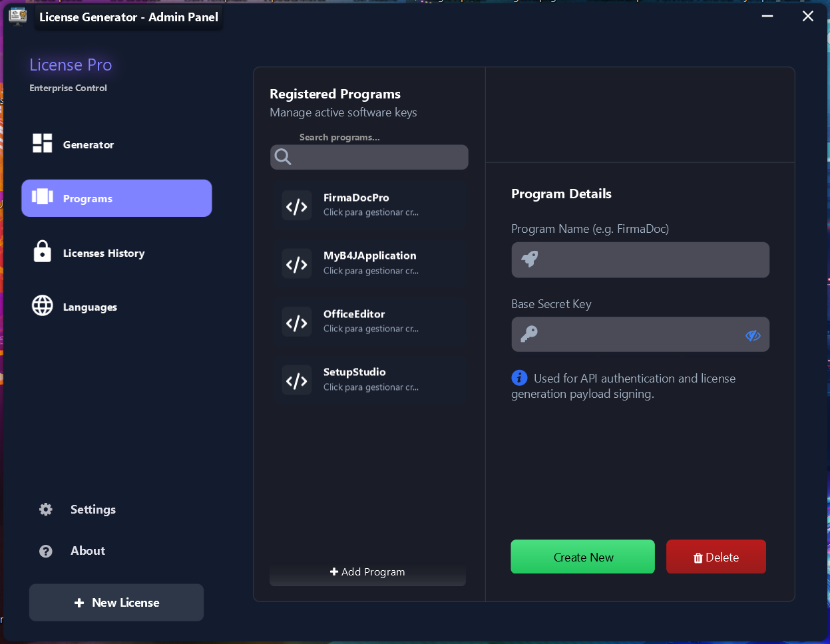Screen dimensions: 830x644
Task: Click the New License button
Action: (x=116, y=603)
